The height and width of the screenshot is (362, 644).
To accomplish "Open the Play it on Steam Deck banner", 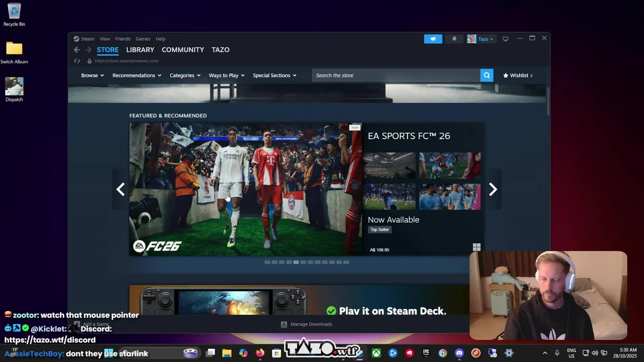I will [x=299, y=300].
